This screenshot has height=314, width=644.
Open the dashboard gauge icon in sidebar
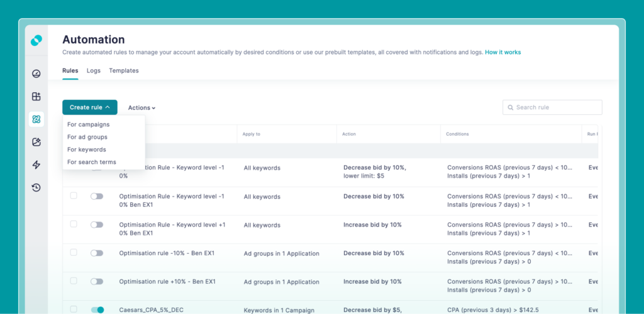(x=36, y=73)
